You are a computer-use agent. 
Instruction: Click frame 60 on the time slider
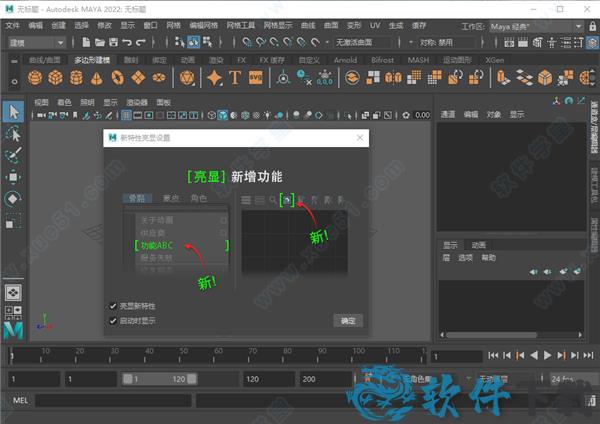click(x=215, y=356)
